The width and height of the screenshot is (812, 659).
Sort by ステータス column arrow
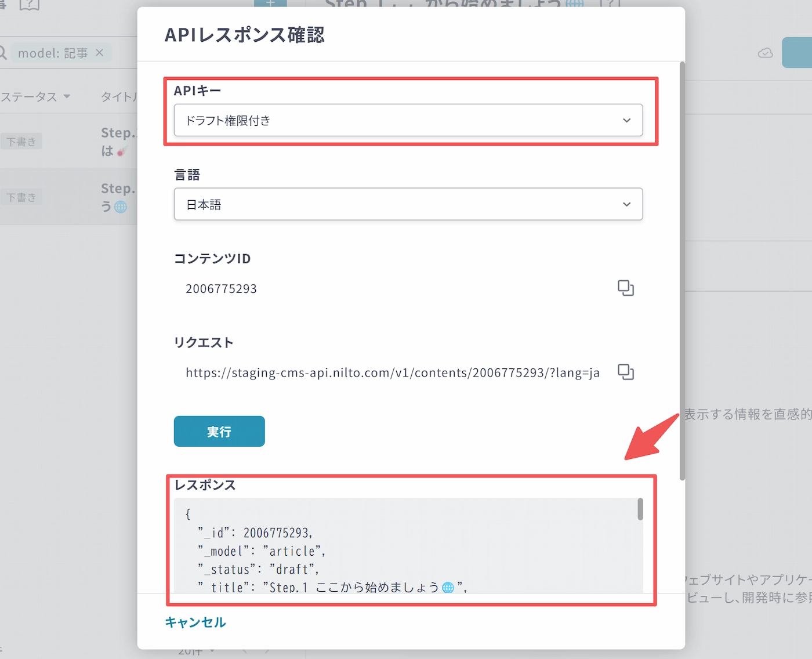(67, 96)
